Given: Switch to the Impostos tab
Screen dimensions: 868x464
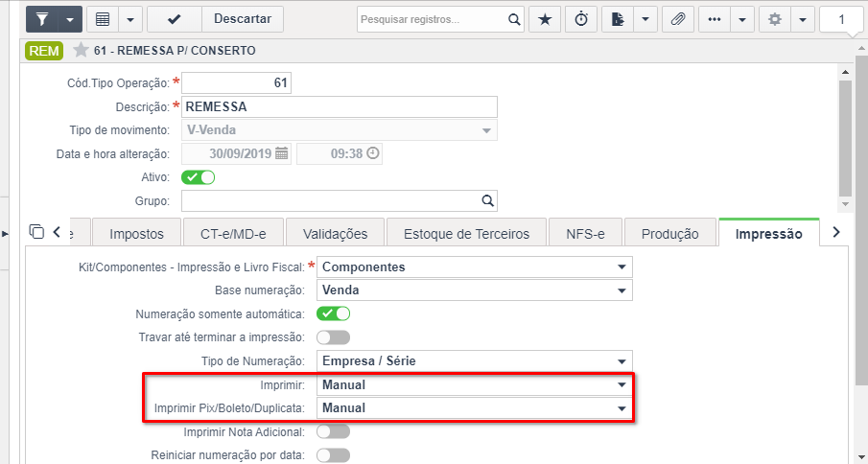Looking at the screenshot, I should (x=137, y=233).
